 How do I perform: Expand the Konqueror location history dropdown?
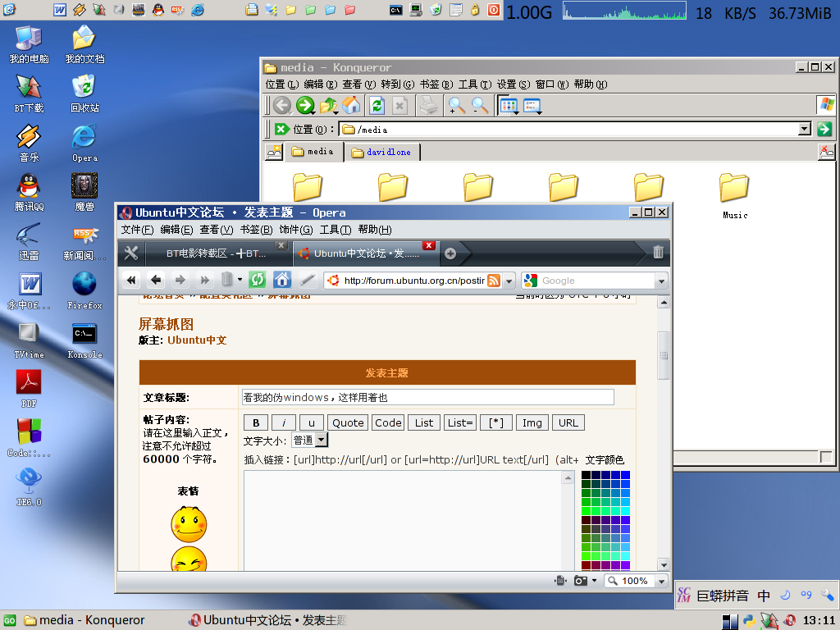[804, 129]
